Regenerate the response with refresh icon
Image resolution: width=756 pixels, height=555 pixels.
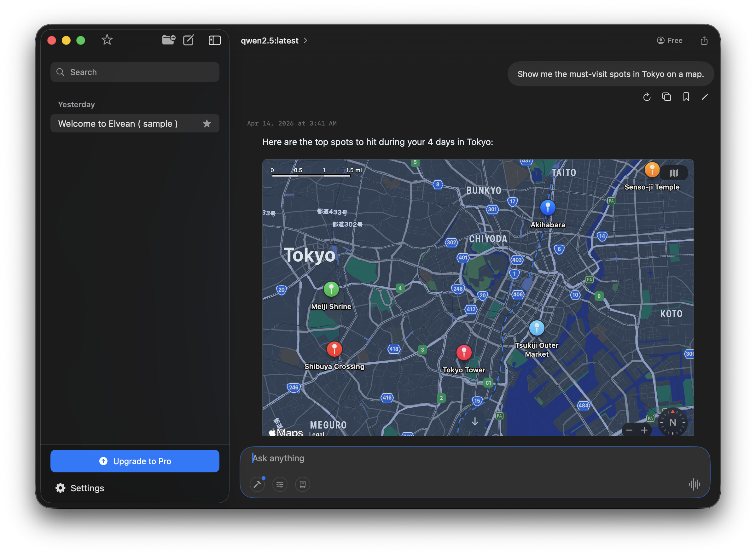[647, 97]
